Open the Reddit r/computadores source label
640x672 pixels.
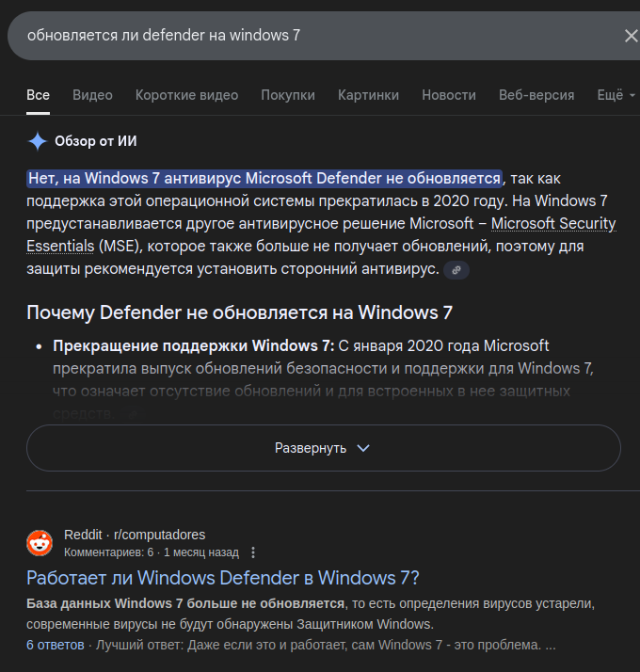point(135,535)
